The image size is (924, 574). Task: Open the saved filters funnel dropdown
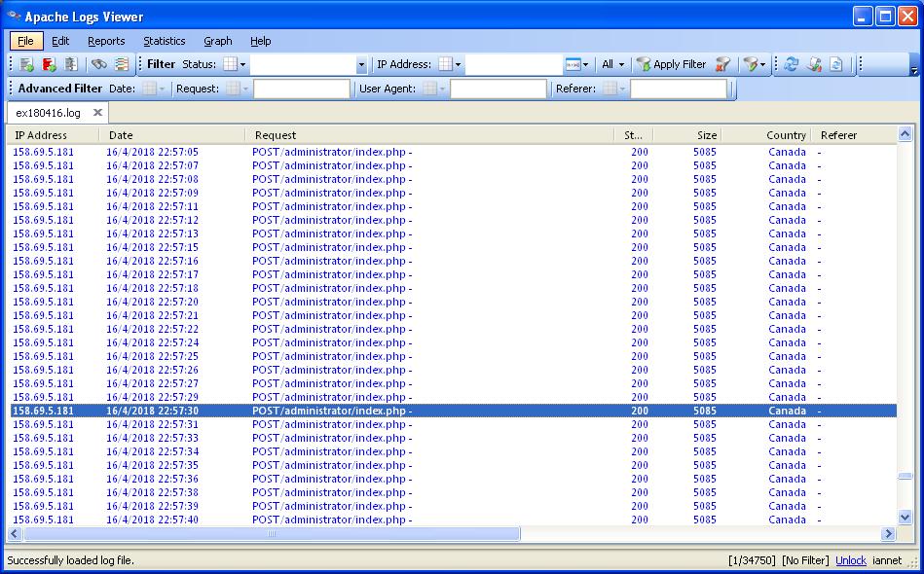click(755, 64)
